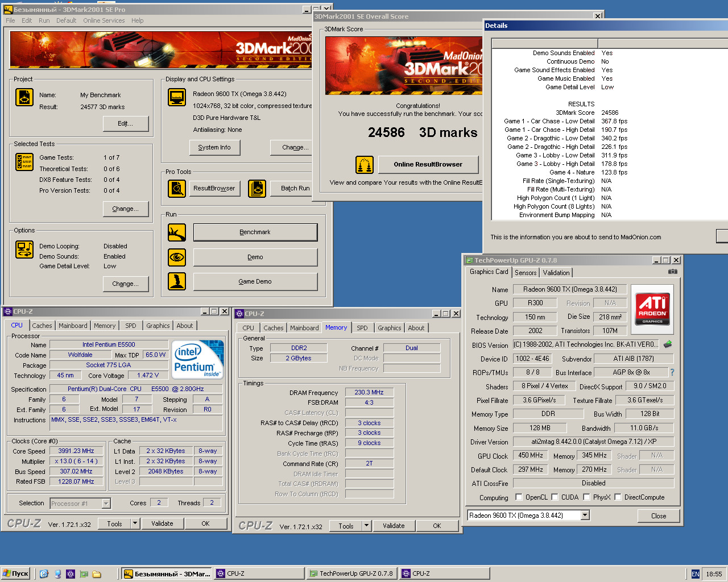Image resolution: width=728 pixels, height=582 pixels.
Task: Open the Processor #1 selection dropdown
Action: [x=106, y=504]
